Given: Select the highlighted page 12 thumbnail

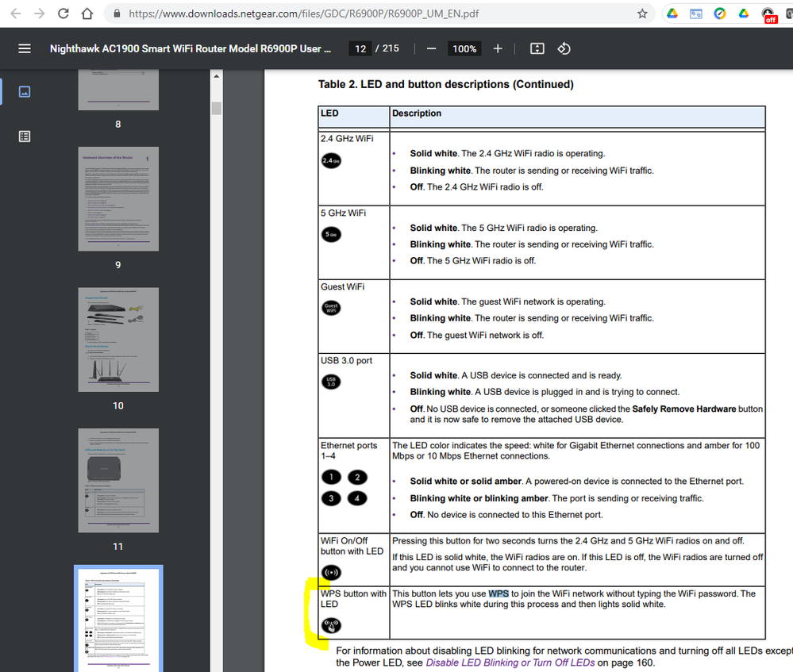Looking at the screenshot, I should 118,618.
